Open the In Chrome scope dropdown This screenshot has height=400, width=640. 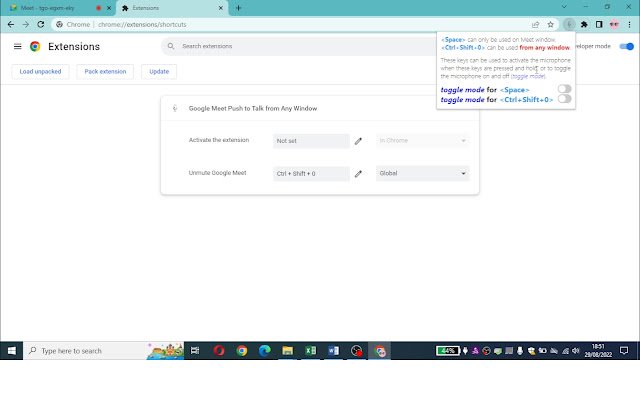[422, 140]
